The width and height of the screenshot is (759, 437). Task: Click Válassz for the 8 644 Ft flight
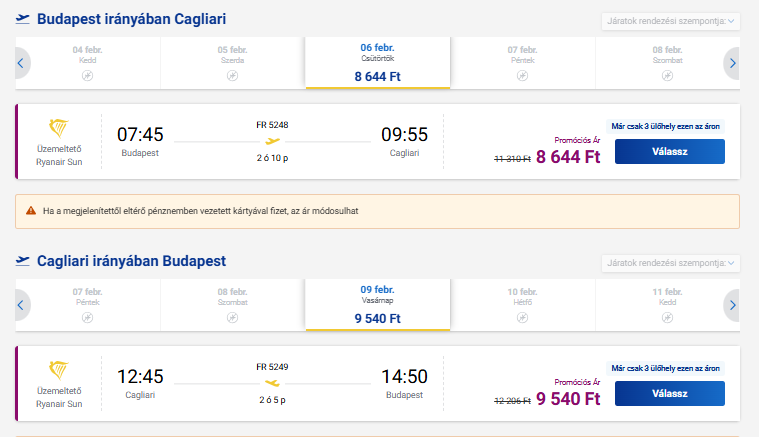669,151
